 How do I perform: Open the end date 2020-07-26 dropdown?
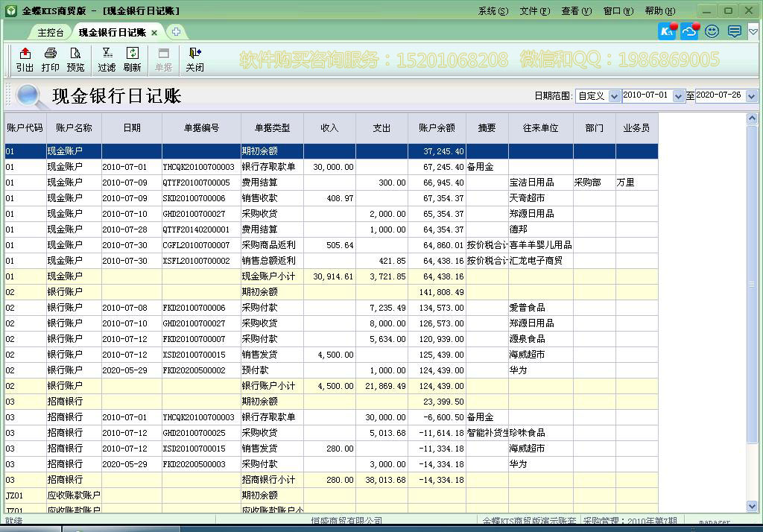click(x=751, y=96)
